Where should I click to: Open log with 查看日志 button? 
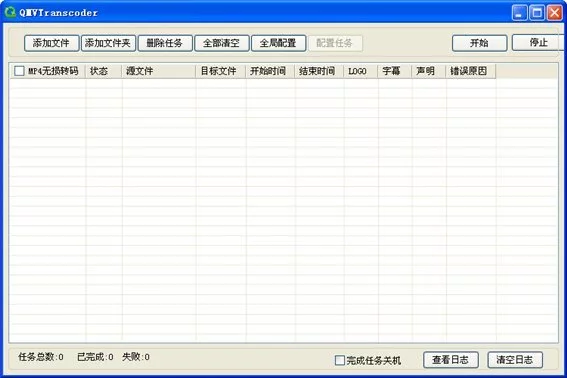pyautogui.click(x=451, y=360)
